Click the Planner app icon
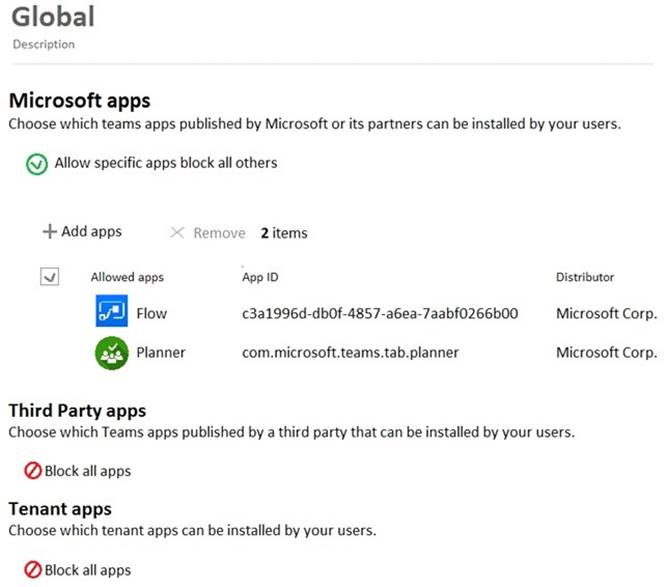The height and width of the screenshot is (587, 667). (x=111, y=352)
